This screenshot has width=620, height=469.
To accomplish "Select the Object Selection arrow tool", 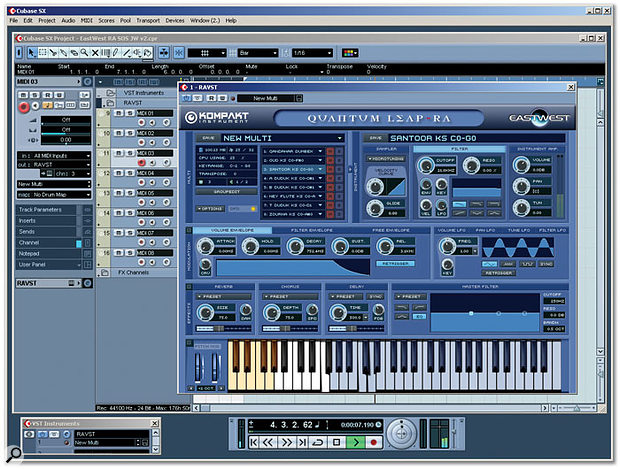I will tap(31, 53).
